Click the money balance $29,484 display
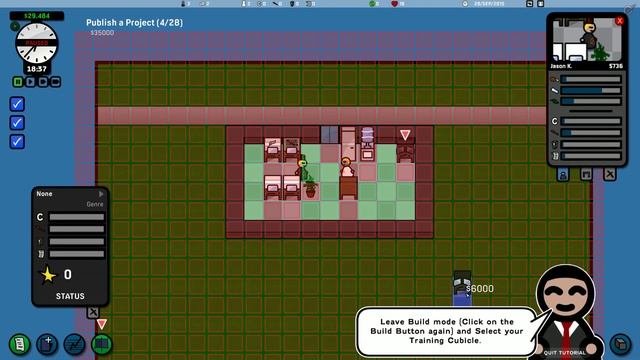 coord(37,16)
